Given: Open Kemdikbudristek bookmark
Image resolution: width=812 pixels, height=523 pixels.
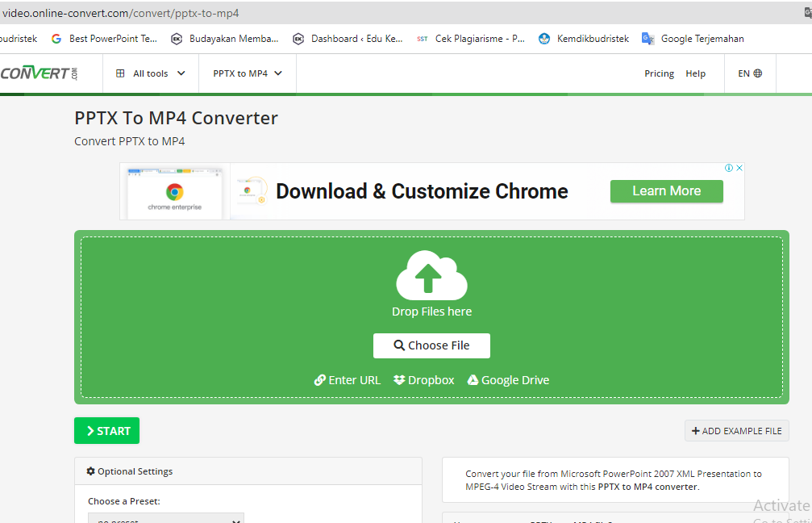Looking at the screenshot, I should [x=583, y=39].
